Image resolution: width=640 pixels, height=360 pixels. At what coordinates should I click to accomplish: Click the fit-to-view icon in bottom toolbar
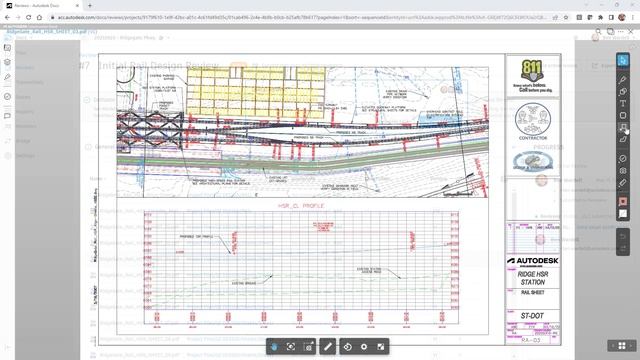tap(291, 347)
